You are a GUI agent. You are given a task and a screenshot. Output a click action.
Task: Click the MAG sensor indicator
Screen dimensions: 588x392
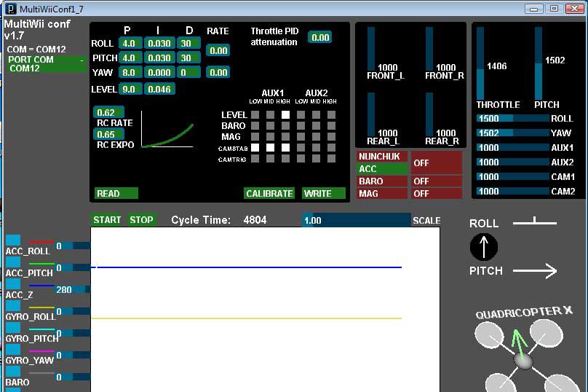[x=382, y=194]
